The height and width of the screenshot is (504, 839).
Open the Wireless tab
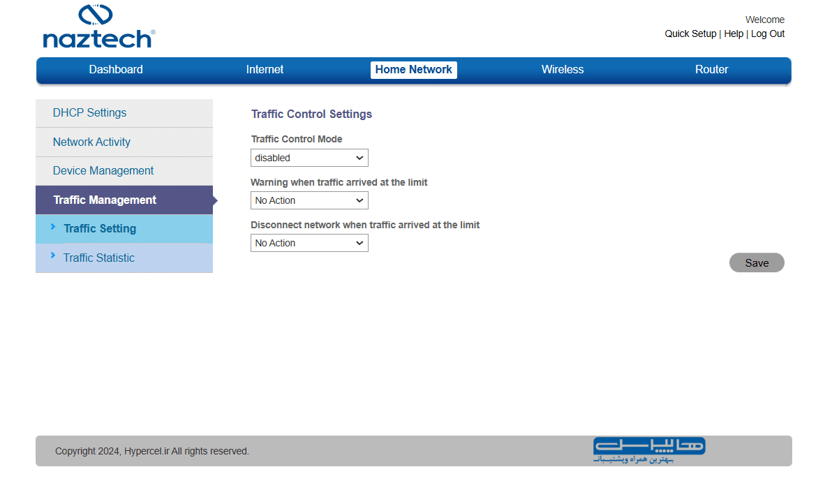pos(562,70)
